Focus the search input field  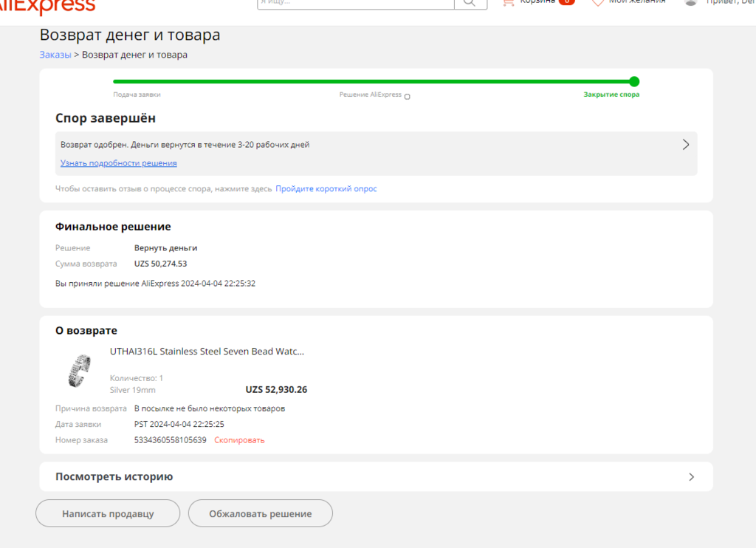pos(354,3)
